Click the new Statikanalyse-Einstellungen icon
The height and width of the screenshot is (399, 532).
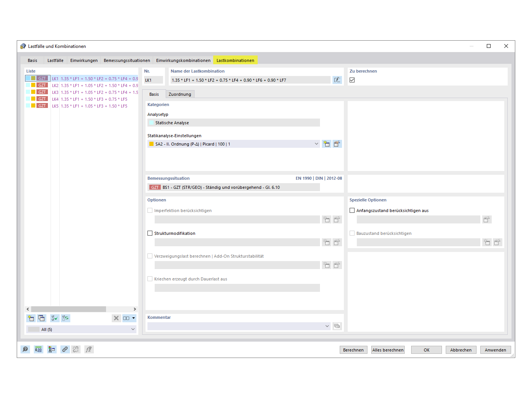click(x=326, y=144)
